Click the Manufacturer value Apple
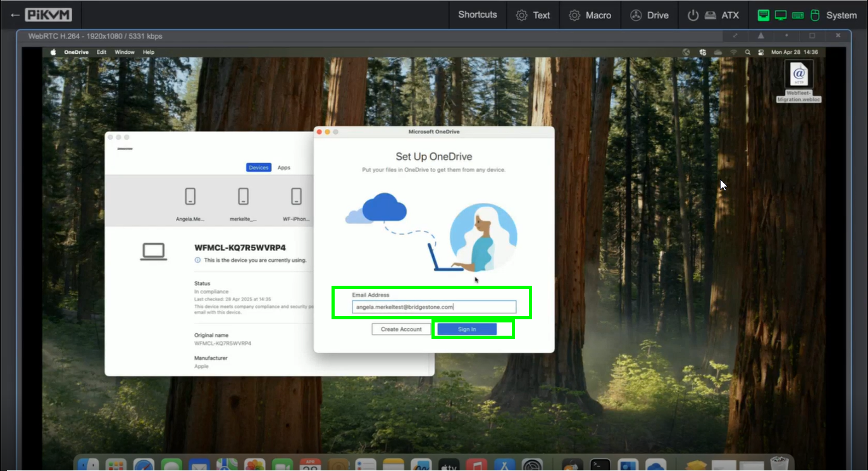The image size is (868, 471). point(201,366)
